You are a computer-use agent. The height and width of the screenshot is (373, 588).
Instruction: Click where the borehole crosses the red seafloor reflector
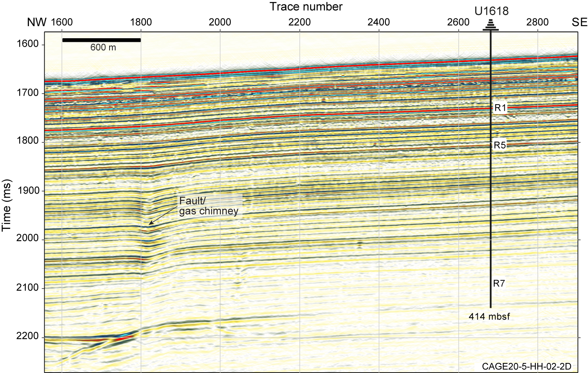click(491, 61)
